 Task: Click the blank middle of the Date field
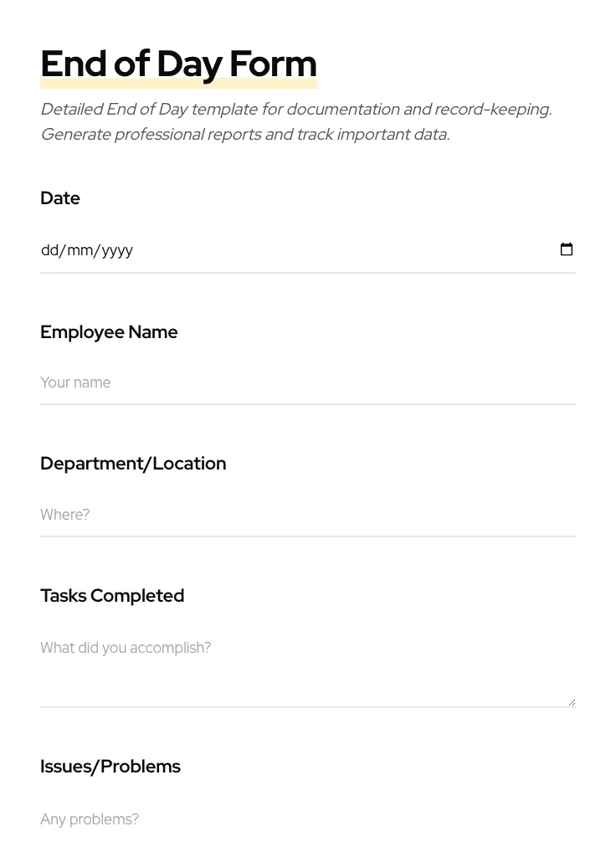pyautogui.click(x=335, y=250)
